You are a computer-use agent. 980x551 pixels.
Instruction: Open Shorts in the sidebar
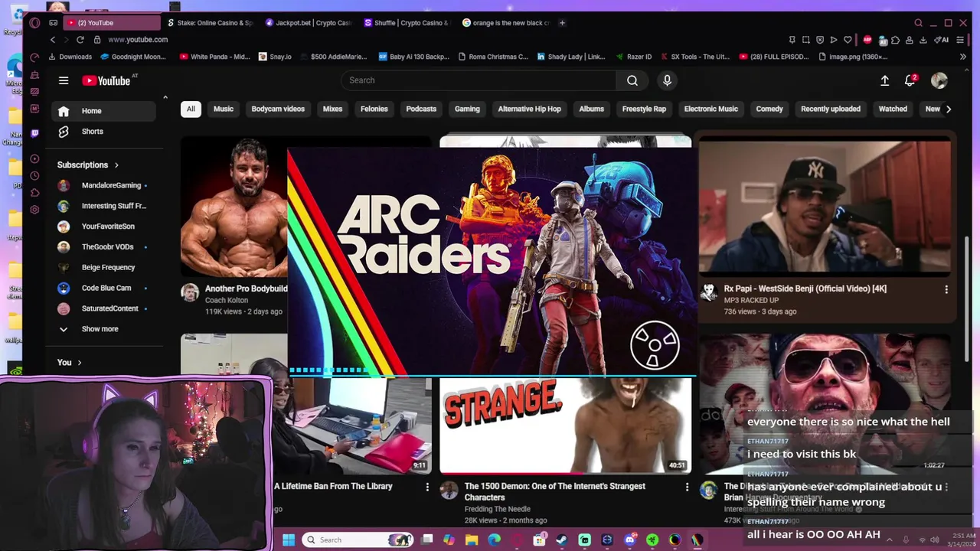tap(104, 132)
